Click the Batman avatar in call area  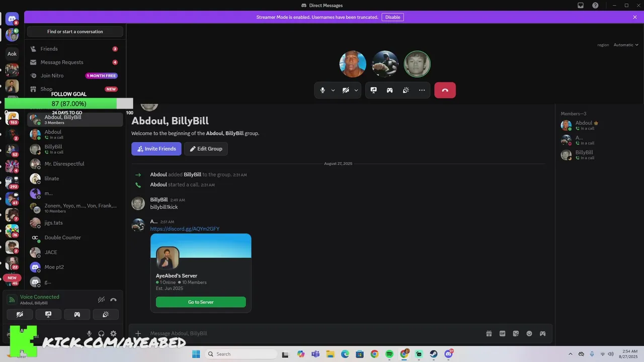click(x=385, y=64)
